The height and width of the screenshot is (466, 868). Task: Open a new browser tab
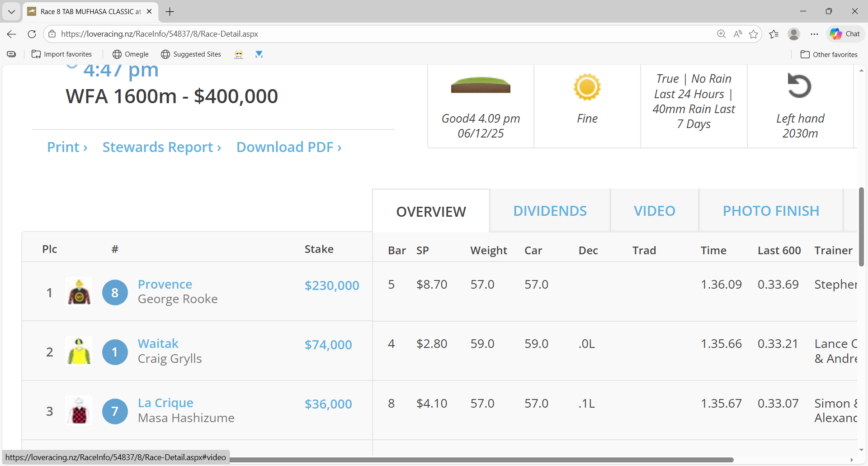(x=170, y=11)
